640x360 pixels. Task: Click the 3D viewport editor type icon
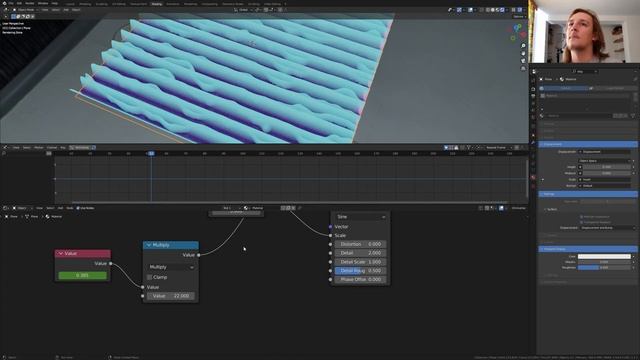(x=6, y=9)
